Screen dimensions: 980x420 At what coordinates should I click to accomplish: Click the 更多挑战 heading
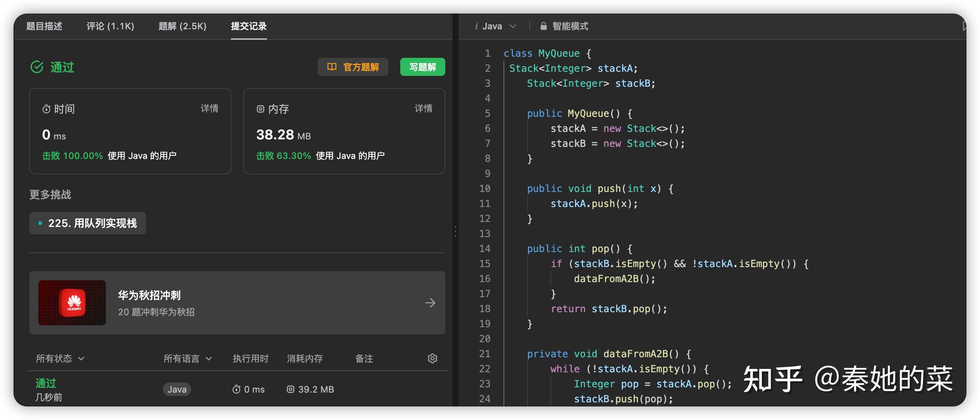click(x=50, y=195)
